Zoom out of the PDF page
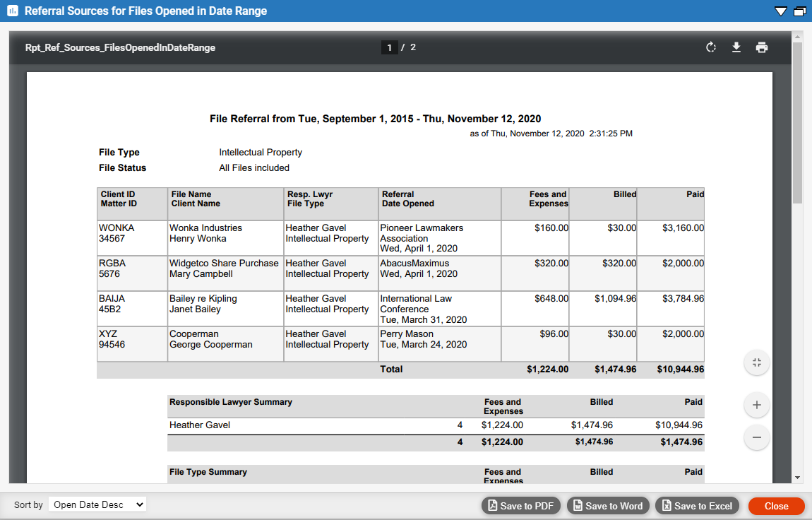The height and width of the screenshot is (520, 812). point(757,437)
